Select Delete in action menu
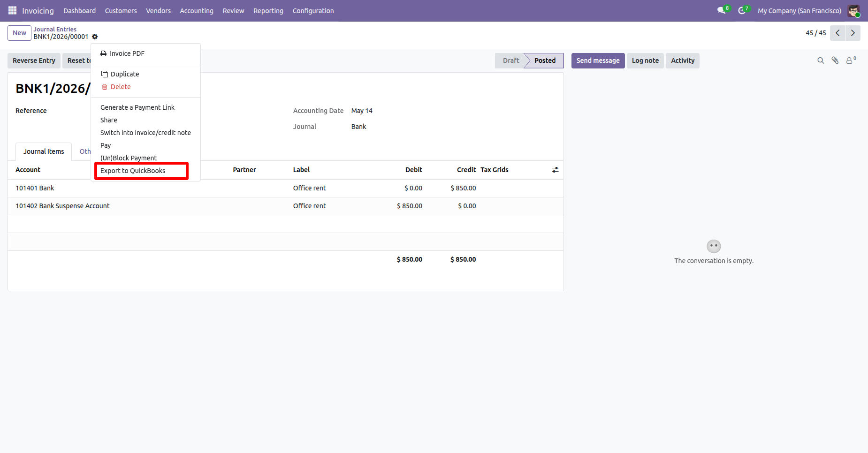The height and width of the screenshot is (453, 868). point(145,87)
